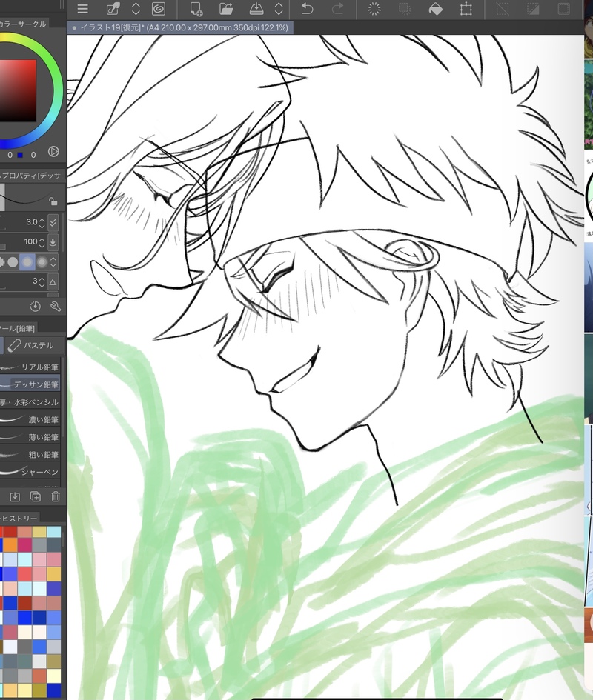Screen dimensions: 593x700
Task: Choose the シャーペン brush
Action: click(x=30, y=471)
